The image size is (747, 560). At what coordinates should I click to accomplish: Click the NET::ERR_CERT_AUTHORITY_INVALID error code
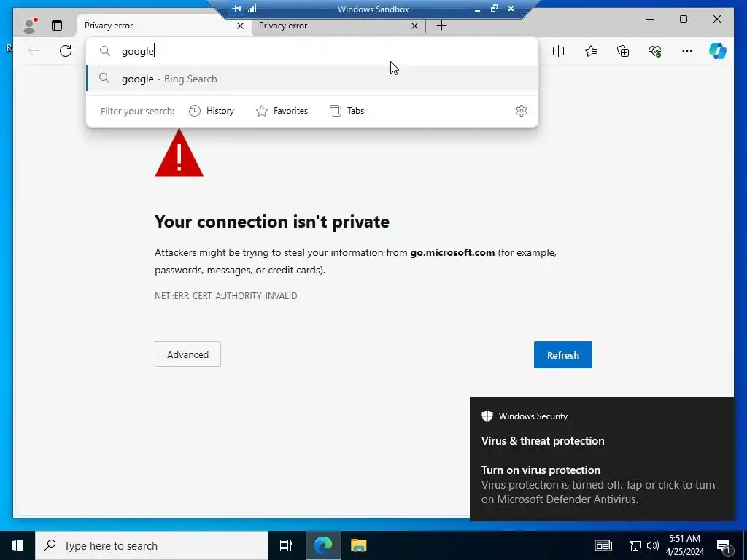(226, 296)
